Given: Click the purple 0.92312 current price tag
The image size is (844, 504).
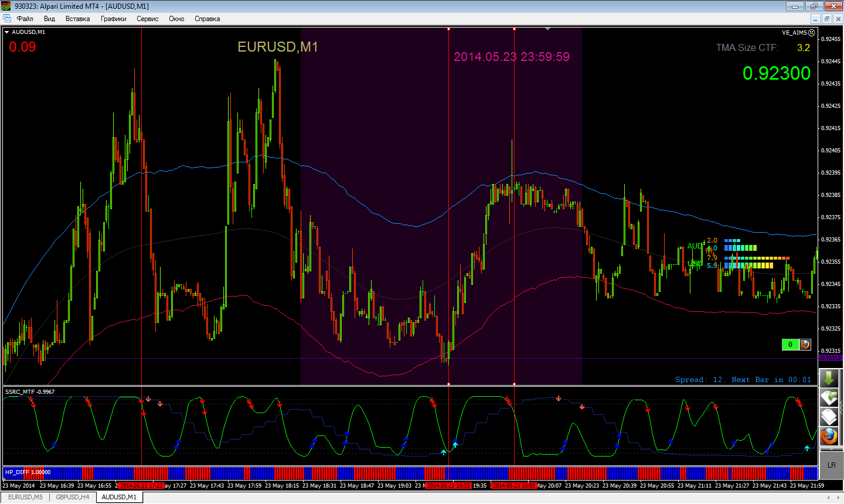Looking at the screenshot, I should coord(830,357).
